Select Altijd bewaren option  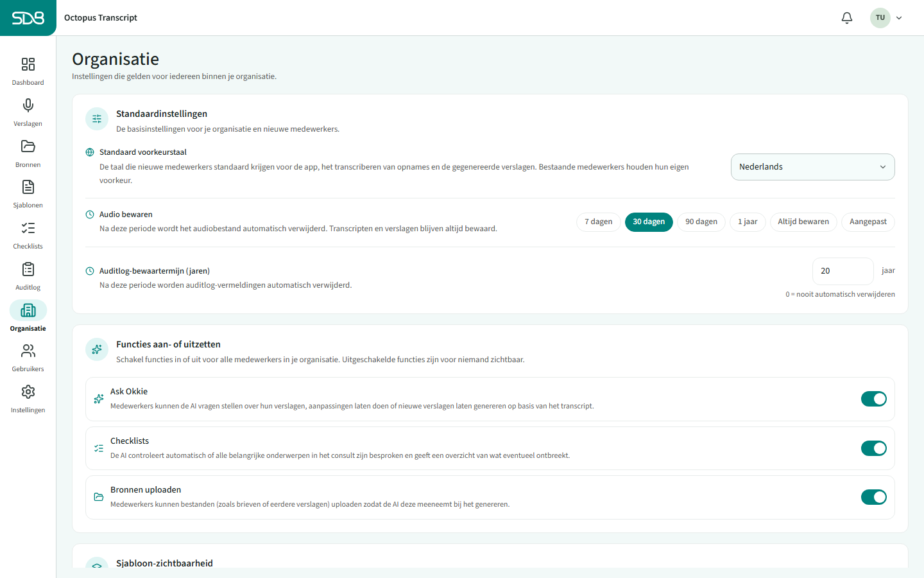click(x=803, y=222)
